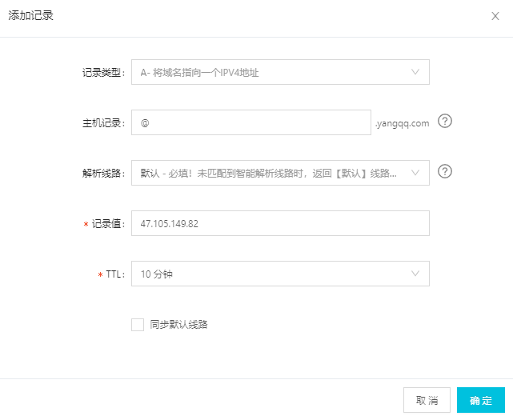This screenshot has height=420, width=513.
Task: Click the help icon beside 解析线路 dropdown
Action: coord(446,171)
